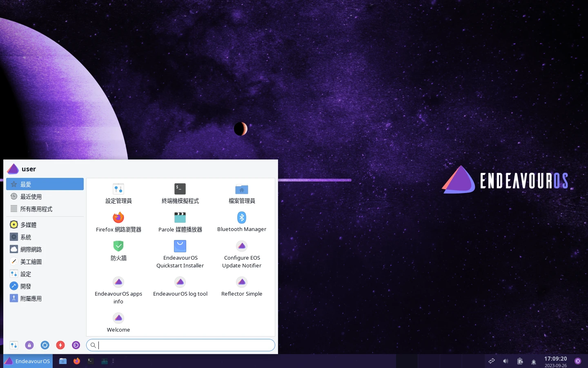Viewport: 588px width, 368px height.
Task: Click the volume speaker icon in system tray
Action: (x=506, y=361)
